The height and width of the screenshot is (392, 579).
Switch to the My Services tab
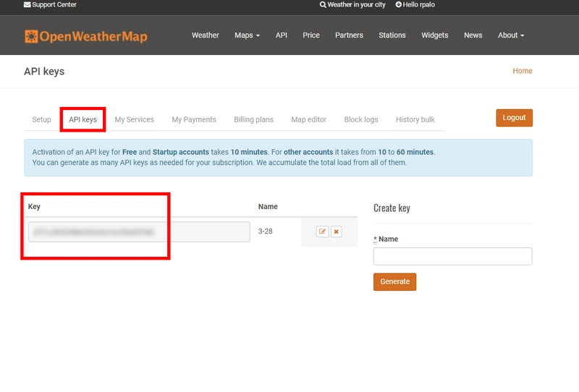134,119
